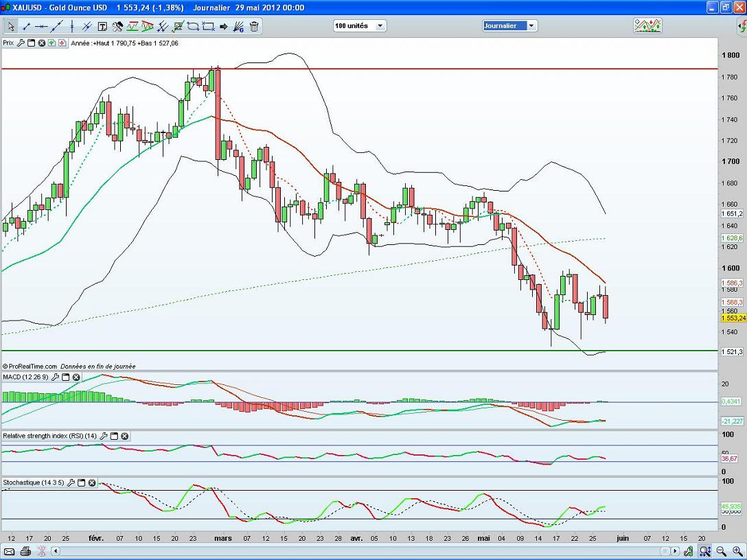This screenshot has height=560, width=747.
Task: Zoom in with the plus magnifier
Action: click(705, 551)
